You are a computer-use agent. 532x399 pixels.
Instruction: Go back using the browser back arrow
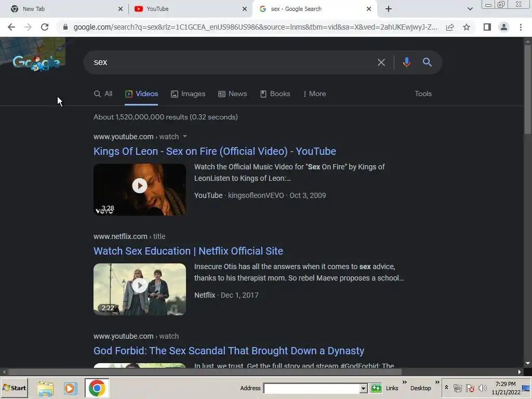[11, 27]
